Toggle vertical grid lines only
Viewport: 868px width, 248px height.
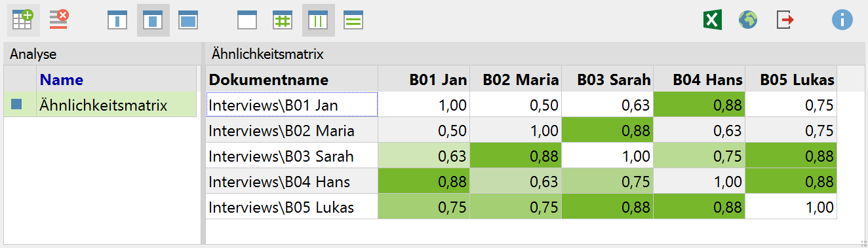pyautogui.click(x=318, y=20)
